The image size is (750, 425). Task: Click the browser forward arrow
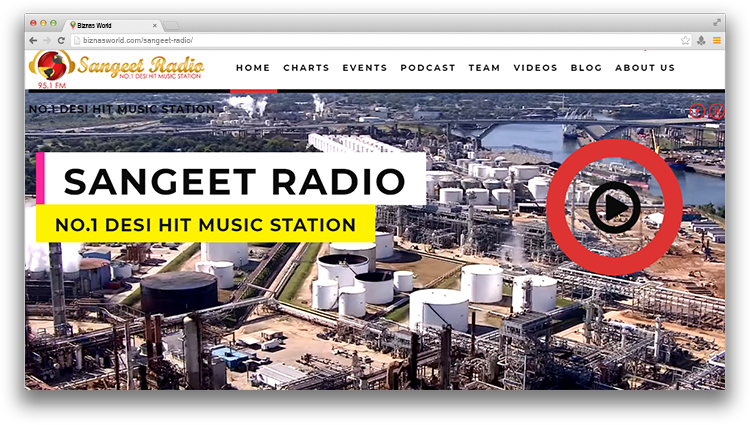pyautogui.click(x=47, y=41)
